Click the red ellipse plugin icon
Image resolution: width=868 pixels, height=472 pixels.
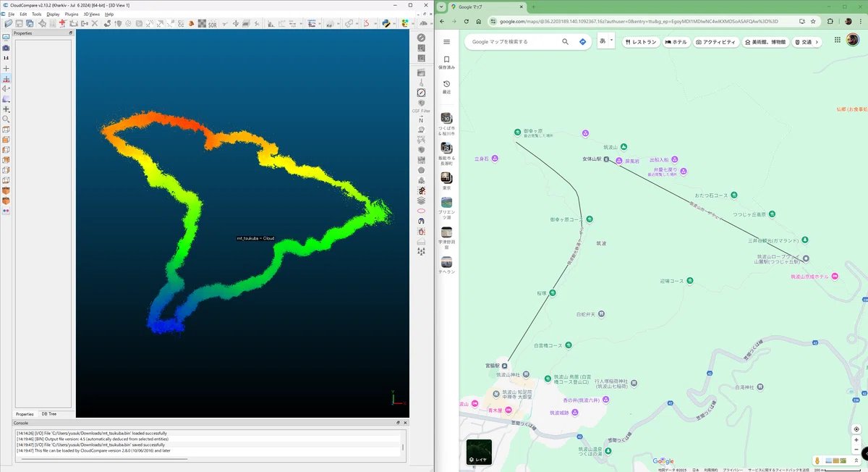421,210
